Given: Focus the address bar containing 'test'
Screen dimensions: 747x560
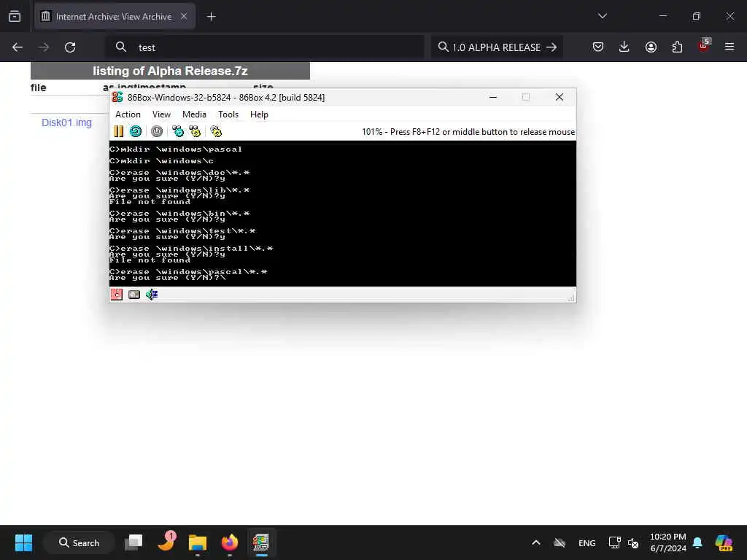Looking at the screenshot, I should 266,47.
